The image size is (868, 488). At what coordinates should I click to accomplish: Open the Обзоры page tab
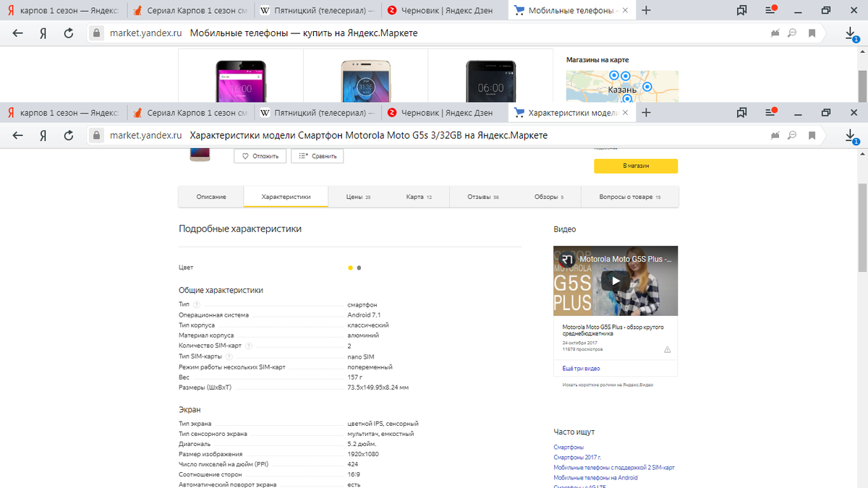click(549, 197)
